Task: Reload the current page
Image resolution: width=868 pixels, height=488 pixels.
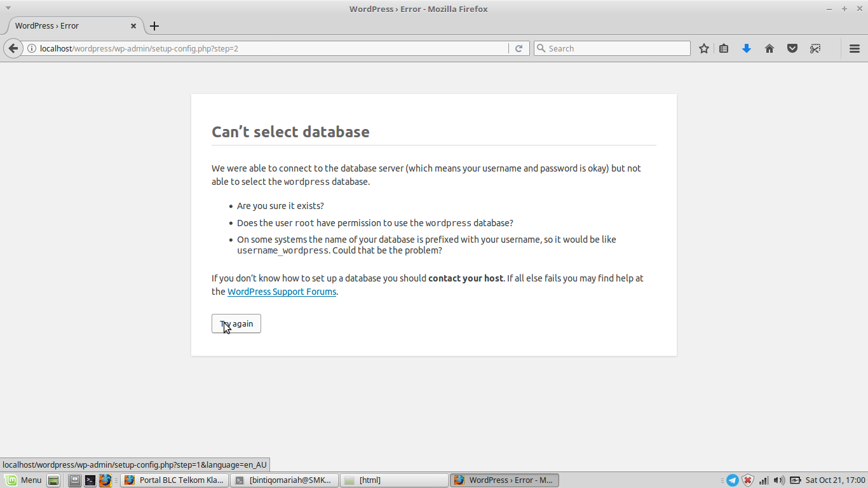Action: tap(519, 48)
